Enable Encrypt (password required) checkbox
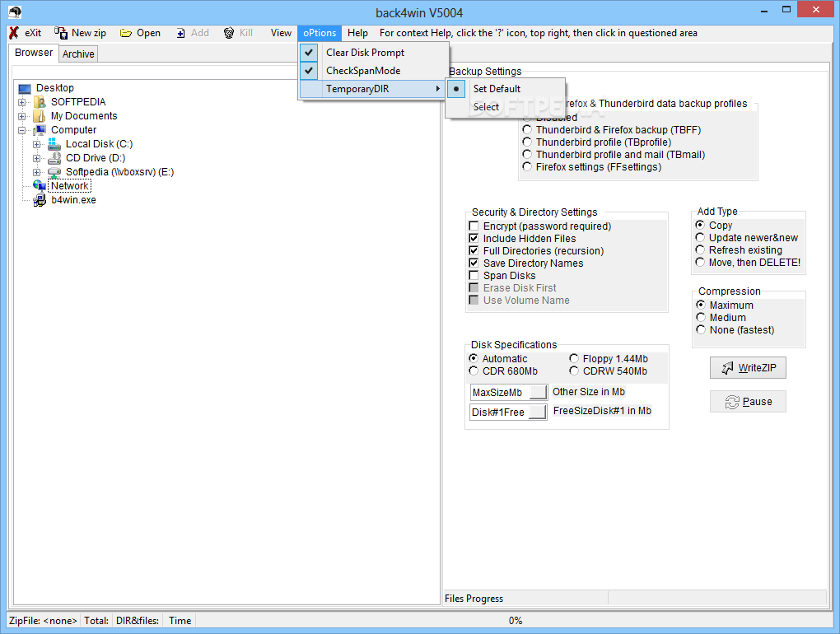 [x=474, y=226]
